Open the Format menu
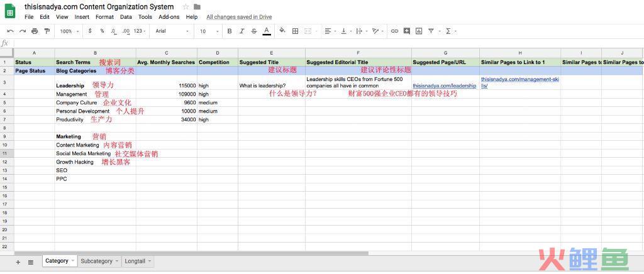The image size is (644, 274). coord(105,17)
